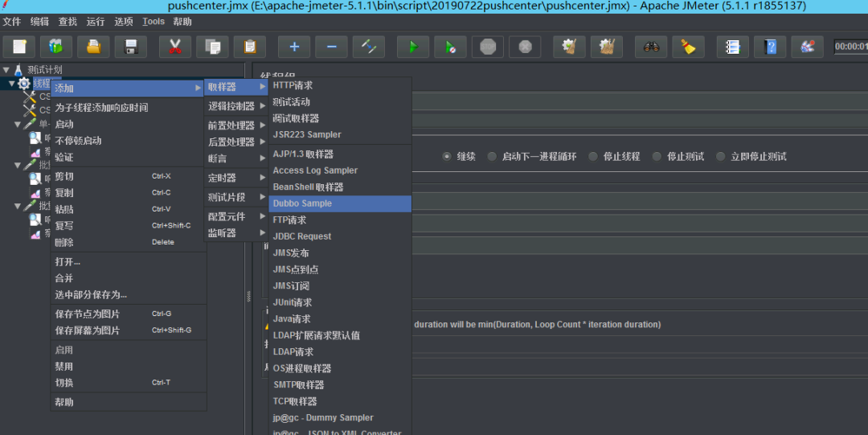The image size is (868, 435).
Task: Open the 编辑 menu
Action: click(x=39, y=22)
